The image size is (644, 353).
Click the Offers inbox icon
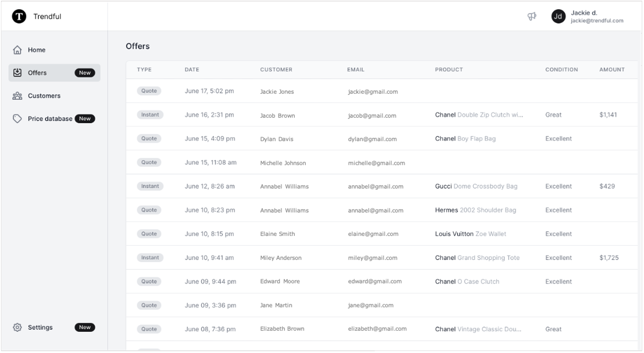point(17,73)
